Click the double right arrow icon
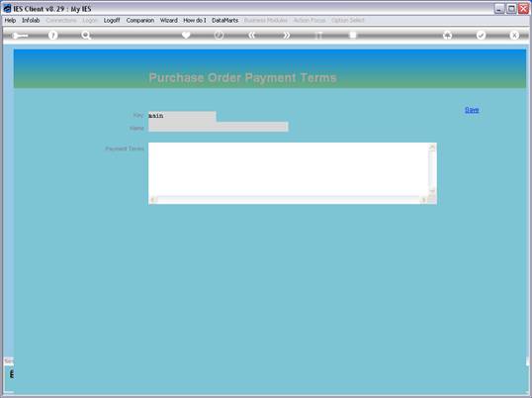The width and height of the screenshot is (532, 398). 287,35
